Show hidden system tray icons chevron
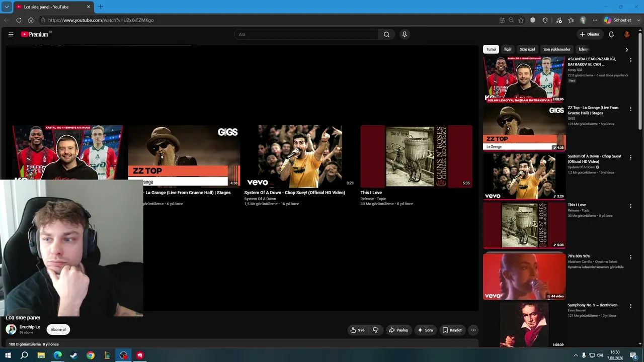 [x=576, y=355]
